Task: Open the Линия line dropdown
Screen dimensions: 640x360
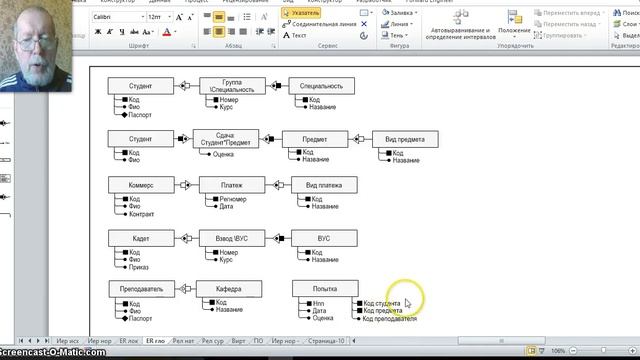Action: [397, 24]
